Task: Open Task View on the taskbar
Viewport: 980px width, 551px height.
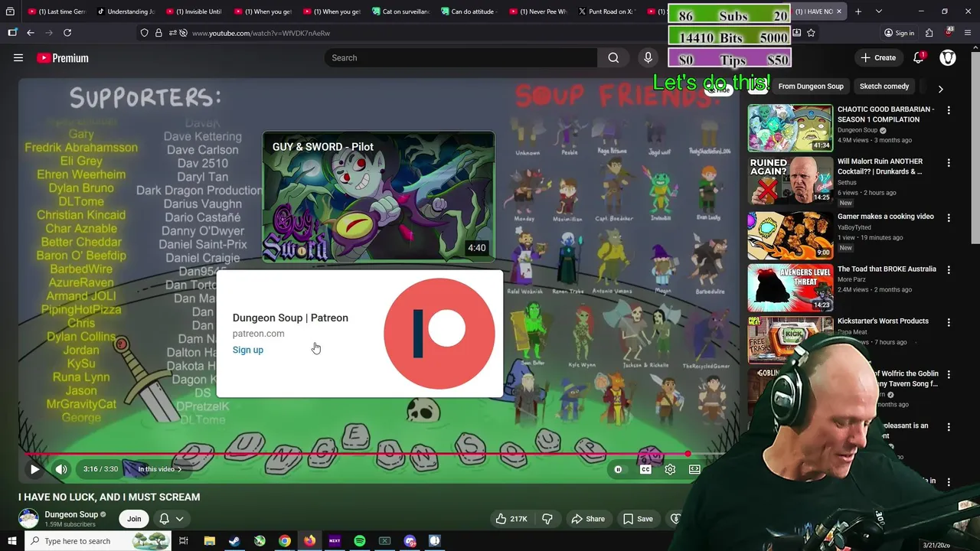Action: 184,541
